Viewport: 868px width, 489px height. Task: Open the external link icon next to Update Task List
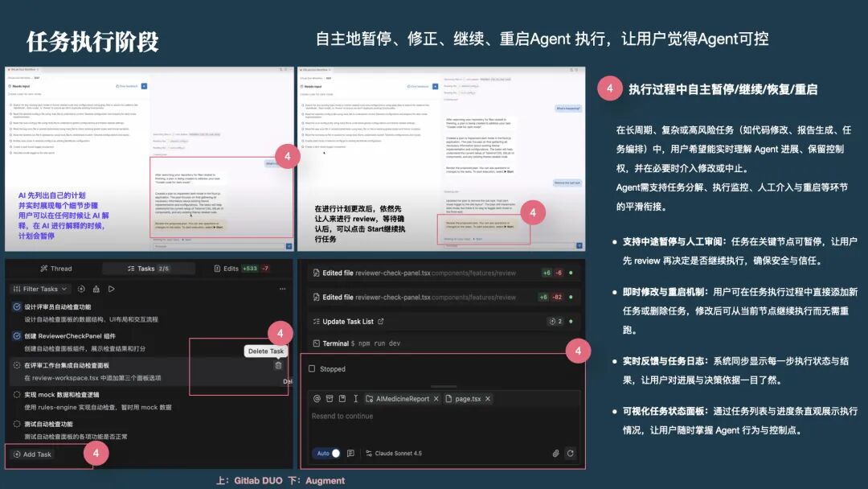pyautogui.click(x=380, y=322)
